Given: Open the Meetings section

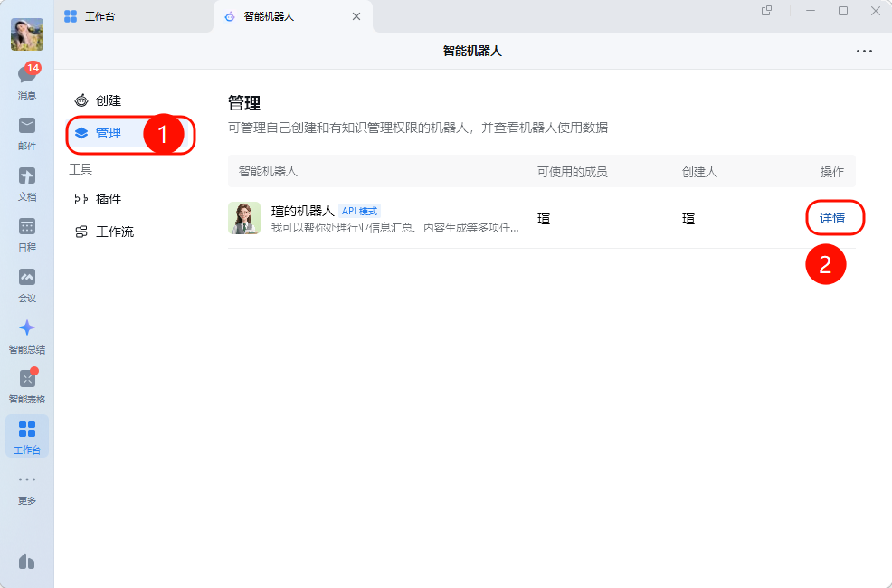Looking at the screenshot, I should click(x=27, y=286).
